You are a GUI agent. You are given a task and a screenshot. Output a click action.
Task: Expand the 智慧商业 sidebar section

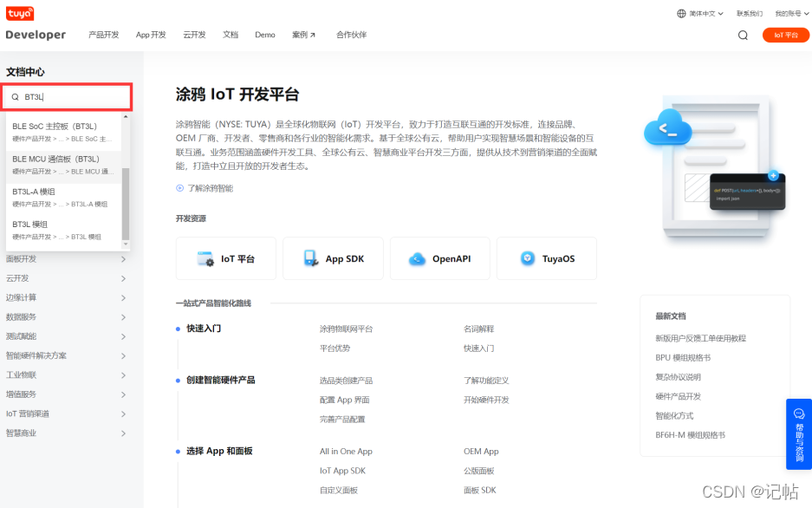click(66, 433)
